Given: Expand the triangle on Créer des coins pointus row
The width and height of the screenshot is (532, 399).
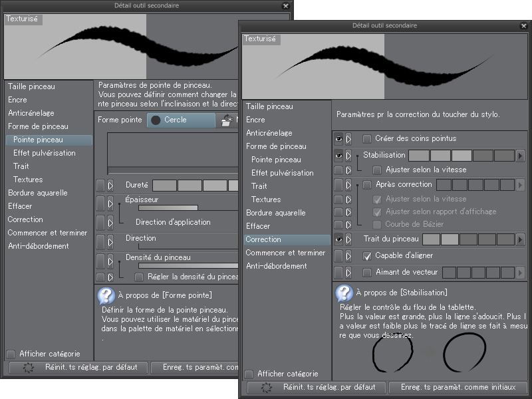Looking at the screenshot, I should point(348,139).
